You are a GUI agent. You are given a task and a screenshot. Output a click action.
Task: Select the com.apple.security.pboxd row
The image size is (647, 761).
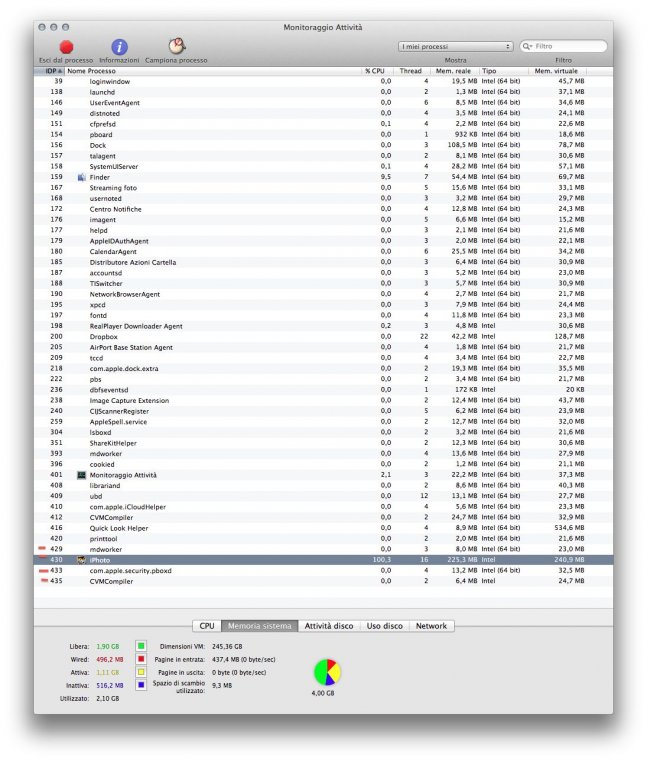coord(323,571)
